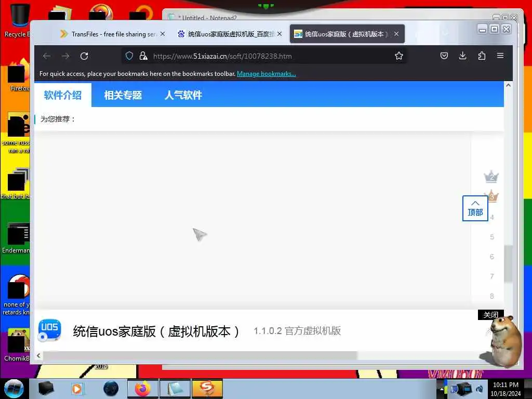Close the active 统信uos家庭版 tab

point(396,34)
